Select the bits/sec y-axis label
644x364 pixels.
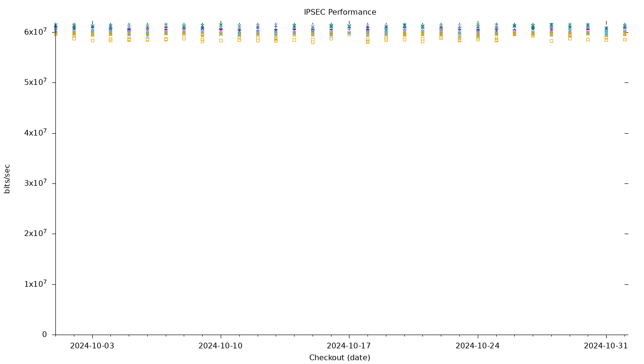pos(7,179)
